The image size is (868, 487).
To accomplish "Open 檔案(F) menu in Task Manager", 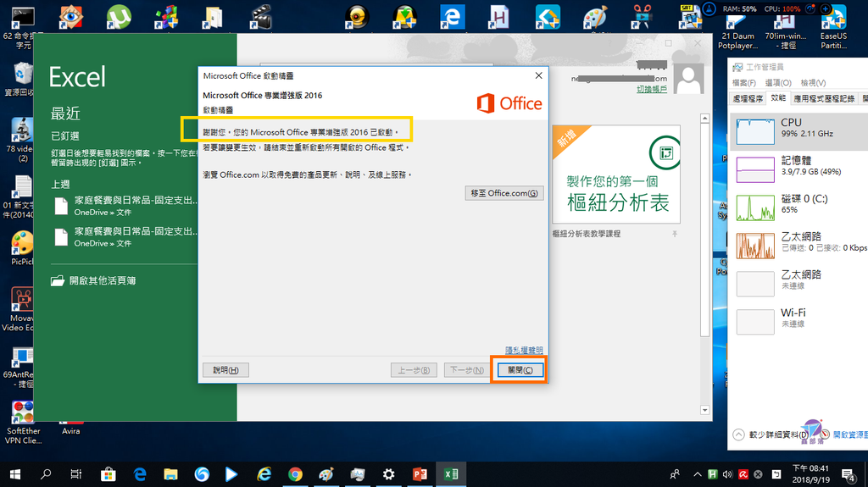I will [x=743, y=83].
